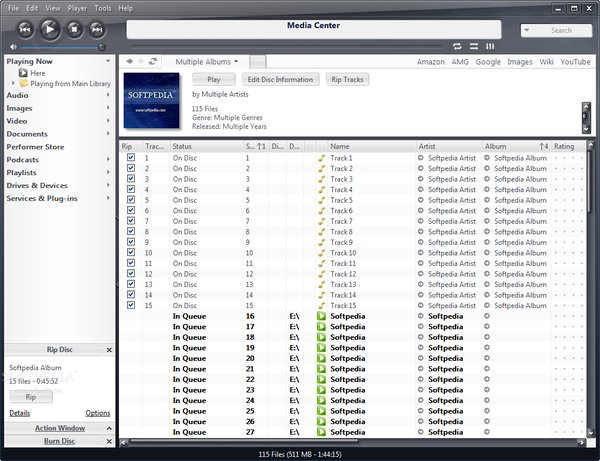Expand the Podcasts section arrow
This screenshot has height=461, width=600.
coord(108,159)
